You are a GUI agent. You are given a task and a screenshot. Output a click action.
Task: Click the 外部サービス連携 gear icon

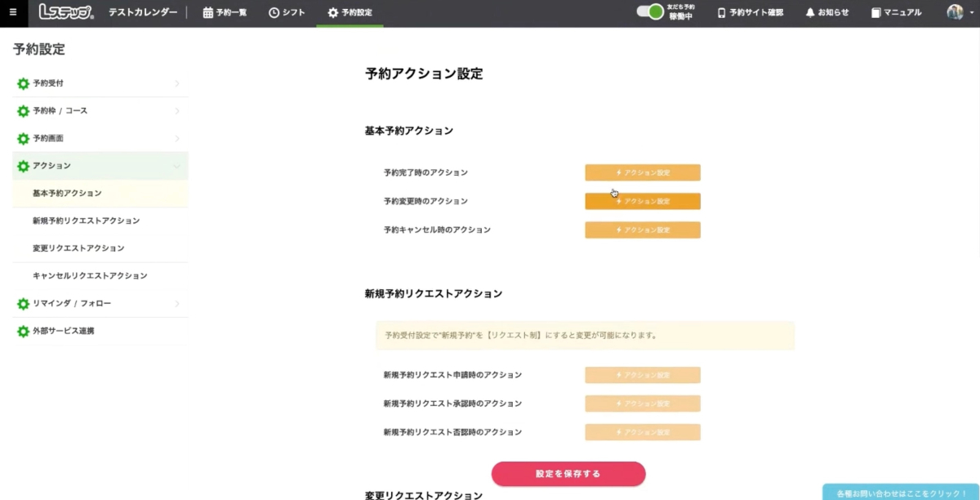(x=23, y=332)
